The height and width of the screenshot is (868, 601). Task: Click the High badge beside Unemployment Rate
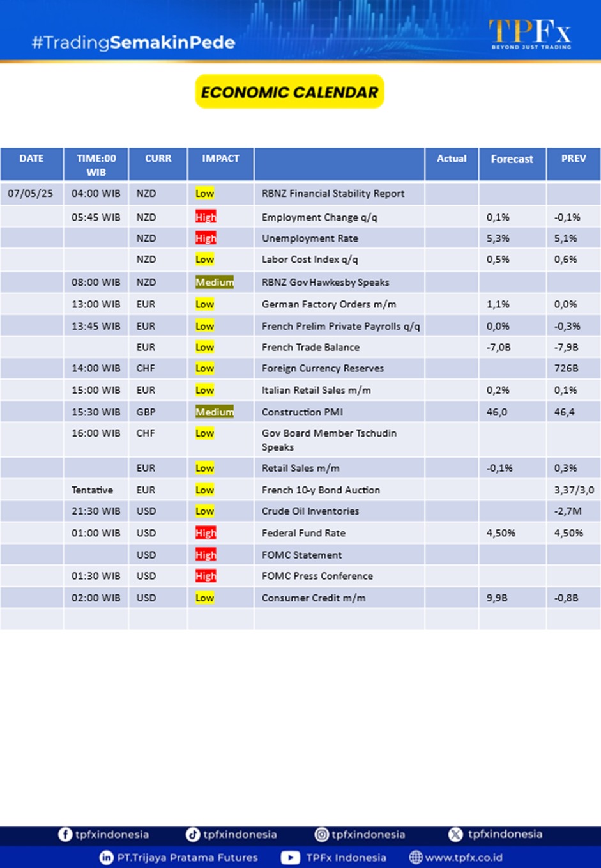point(206,238)
